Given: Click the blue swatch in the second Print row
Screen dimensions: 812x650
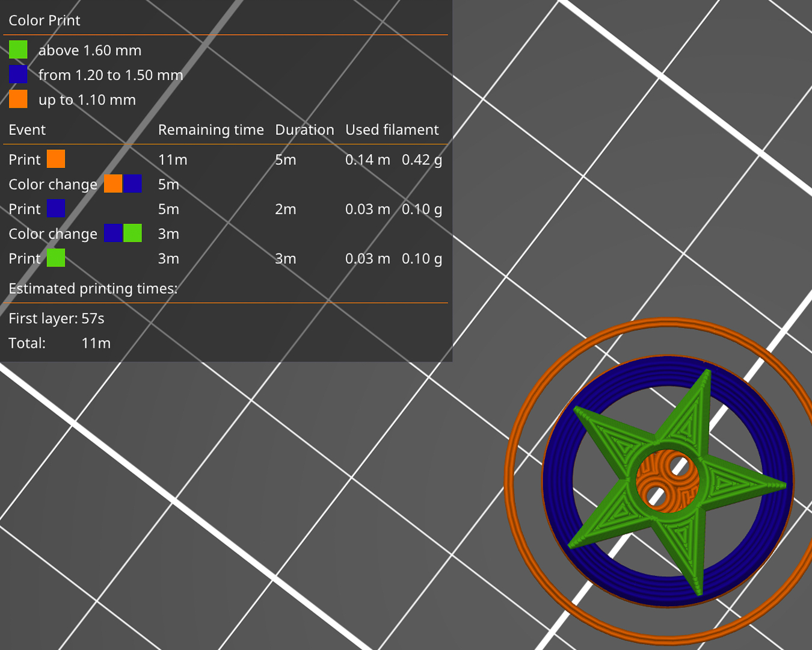Looking at the screenshot, I should (x=56, y=208).
